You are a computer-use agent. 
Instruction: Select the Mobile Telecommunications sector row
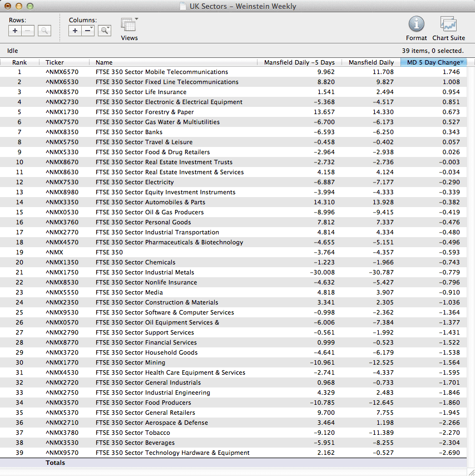(x=161, y=72)
